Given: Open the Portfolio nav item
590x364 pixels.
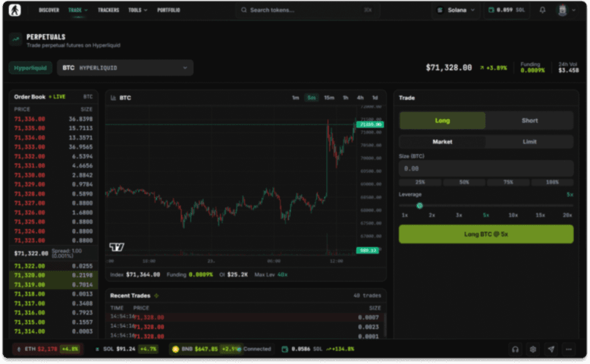Looking at the screenshot, I should (x=168, y=10).
